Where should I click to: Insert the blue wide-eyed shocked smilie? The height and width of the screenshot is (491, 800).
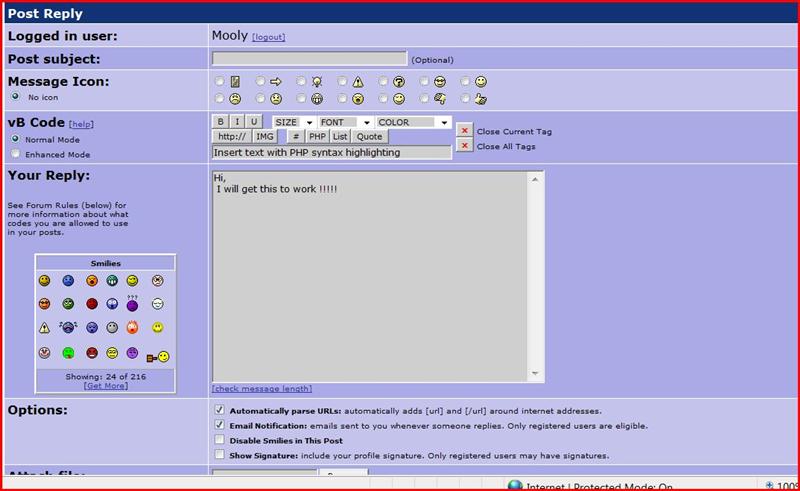[112, 304]
